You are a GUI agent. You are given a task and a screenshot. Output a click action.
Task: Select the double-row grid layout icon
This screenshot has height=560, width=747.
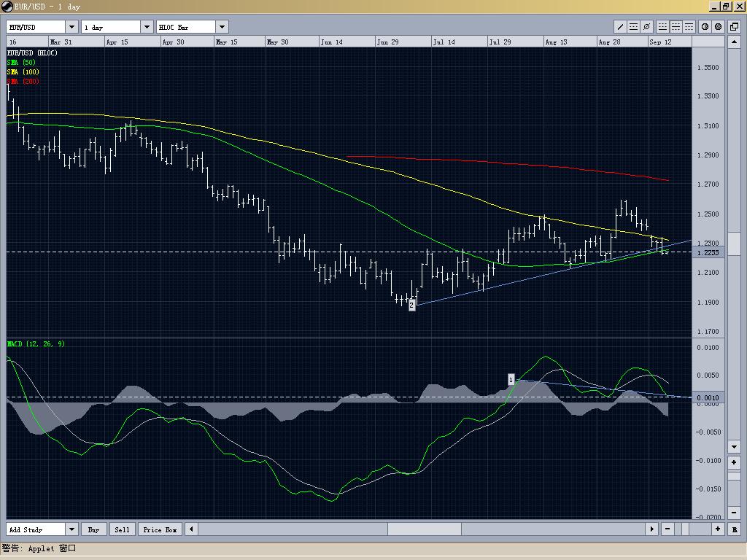click(x=675, y=26)
